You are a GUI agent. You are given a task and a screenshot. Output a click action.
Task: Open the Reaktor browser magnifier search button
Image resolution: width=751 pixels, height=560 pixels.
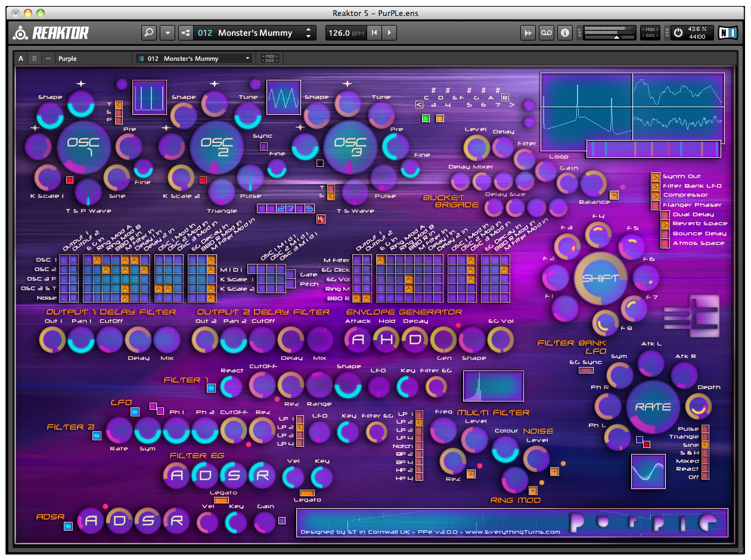point(149,33)
